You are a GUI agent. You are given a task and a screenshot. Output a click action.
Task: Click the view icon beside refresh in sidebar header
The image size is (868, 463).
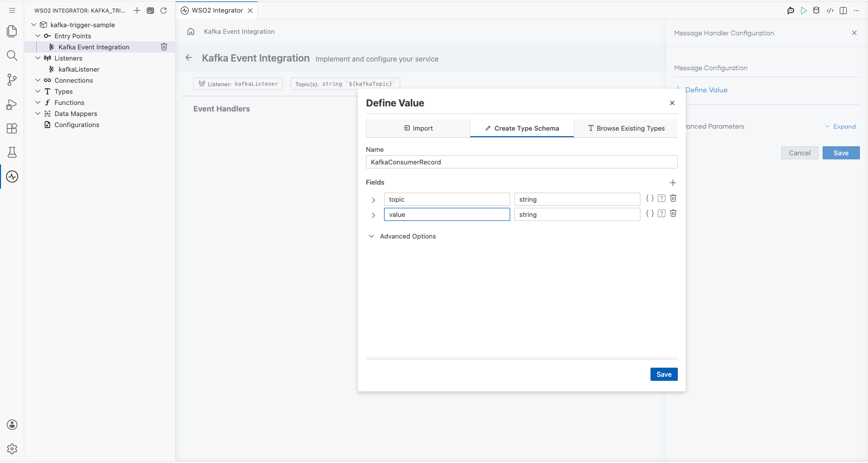(x=150, y=10)
